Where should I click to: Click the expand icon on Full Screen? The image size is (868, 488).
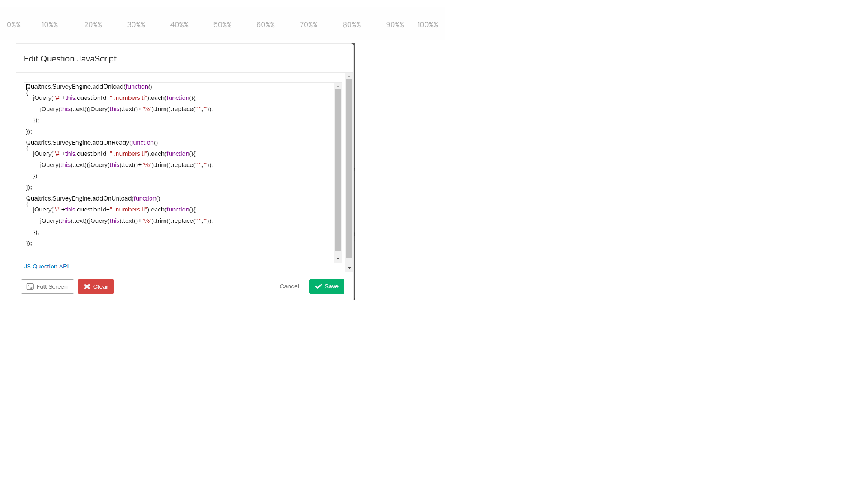point(30,286)
